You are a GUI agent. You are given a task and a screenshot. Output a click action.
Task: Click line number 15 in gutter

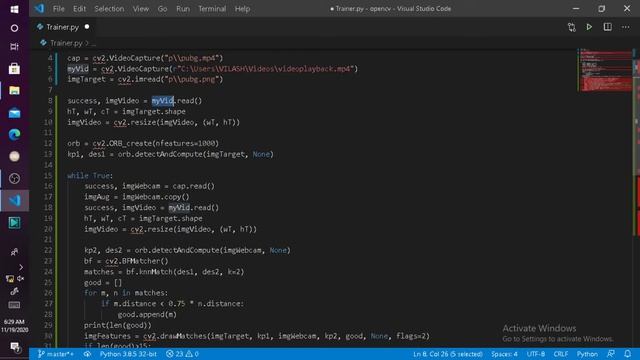coord(48,176)
